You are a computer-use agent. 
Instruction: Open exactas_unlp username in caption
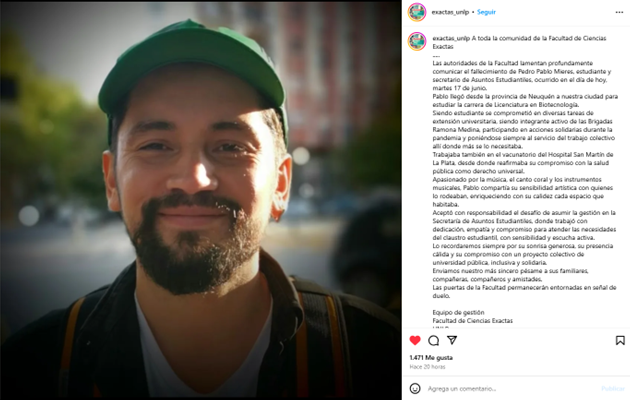pyautogui.click(x=451, y=38)
